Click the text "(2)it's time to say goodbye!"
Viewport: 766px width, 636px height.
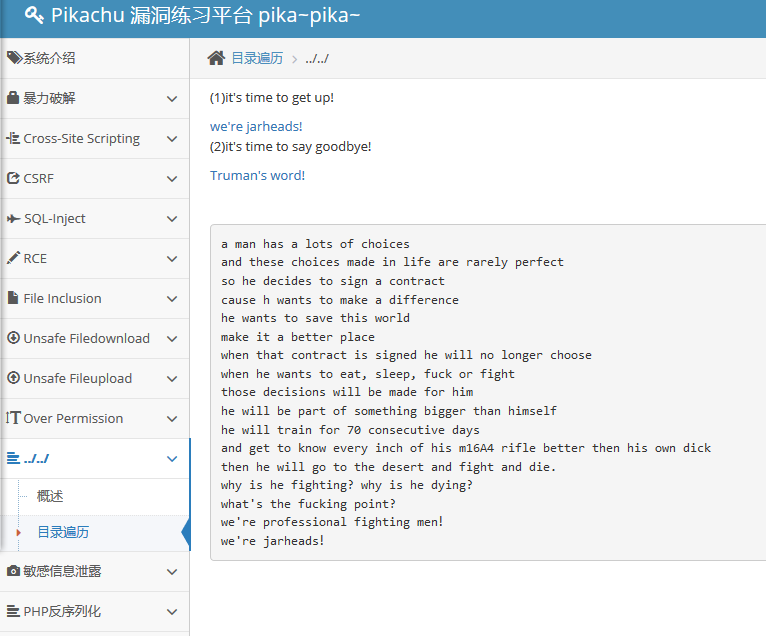[x=291, y=147]
